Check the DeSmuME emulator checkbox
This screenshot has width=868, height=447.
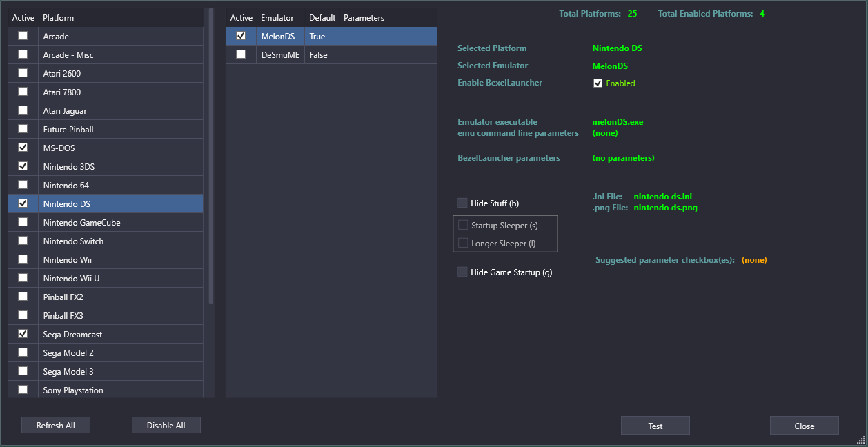pos(241,54)
